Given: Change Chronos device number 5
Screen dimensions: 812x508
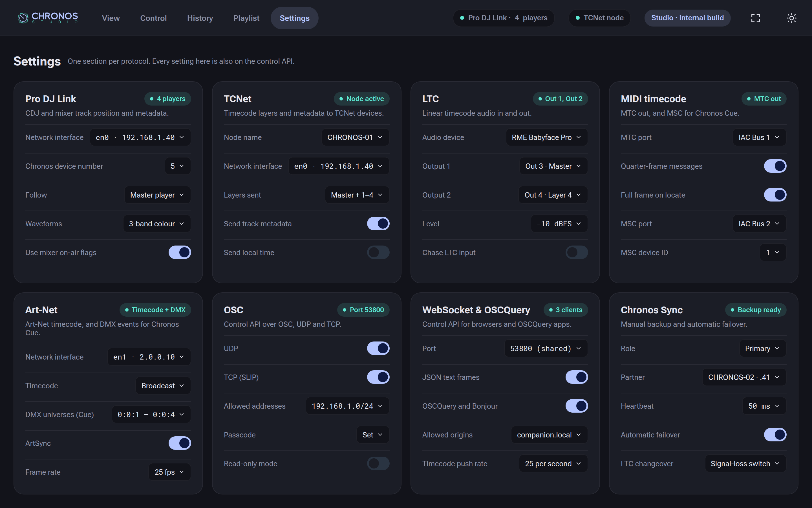Looking at the screenshot, I should (178, 166).
